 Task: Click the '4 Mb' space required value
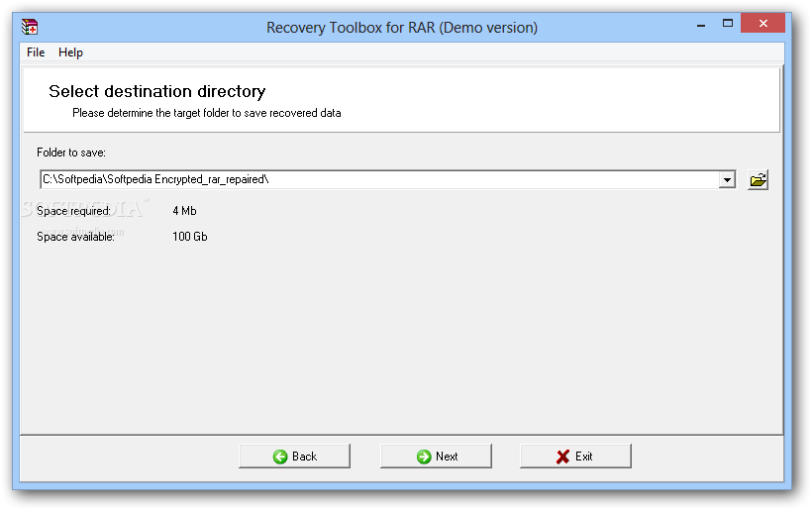[184, 211]
